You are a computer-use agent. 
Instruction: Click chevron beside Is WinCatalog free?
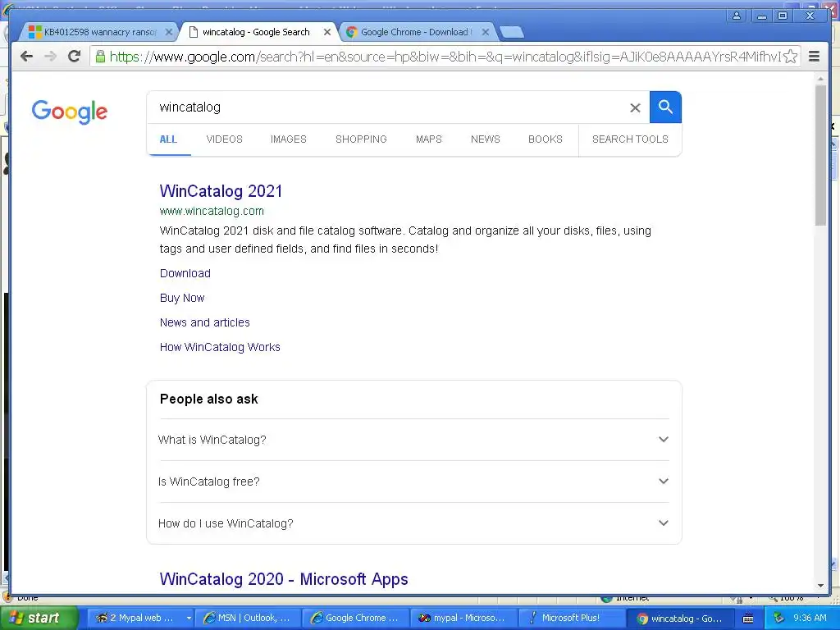point(663,481)
